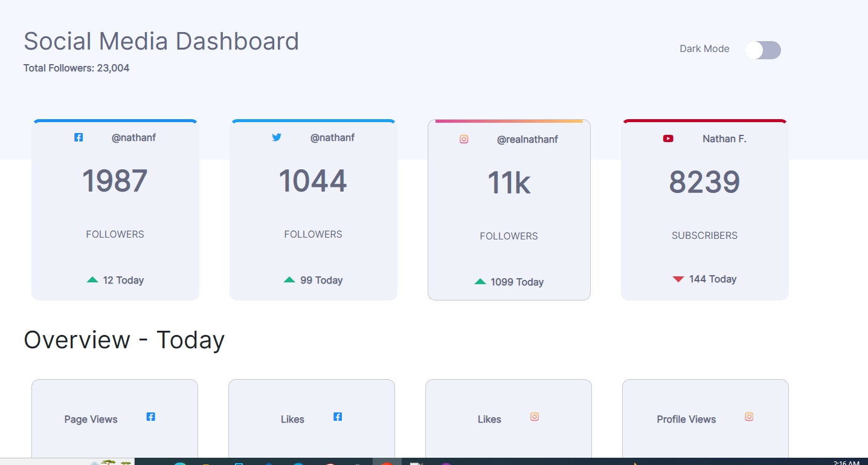Open the @realnathanf Instagram profile link
This screenshot has height=465, width=868.
[x=528, y=139]
